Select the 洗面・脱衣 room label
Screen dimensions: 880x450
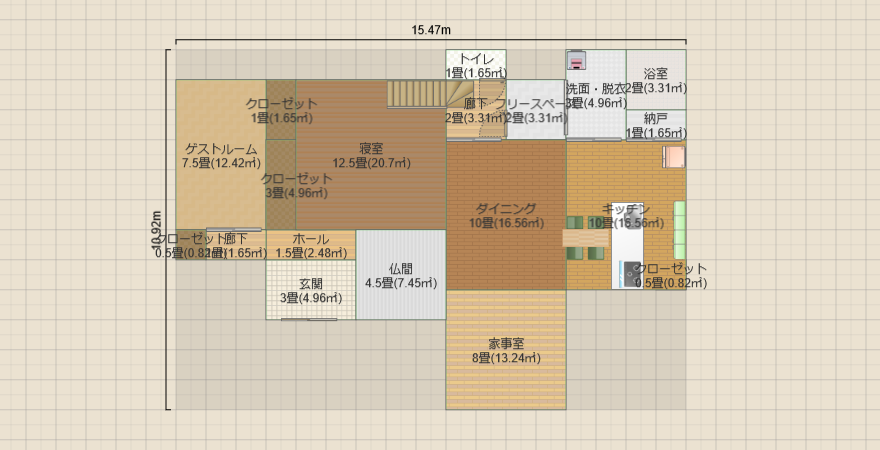tap(595, 96)
